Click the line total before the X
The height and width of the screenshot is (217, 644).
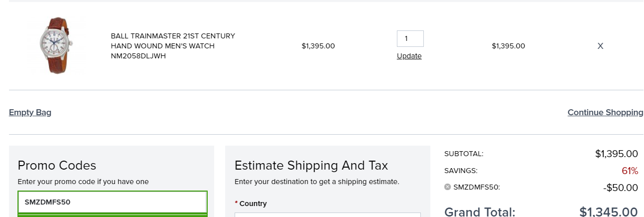tap(508, 46)
